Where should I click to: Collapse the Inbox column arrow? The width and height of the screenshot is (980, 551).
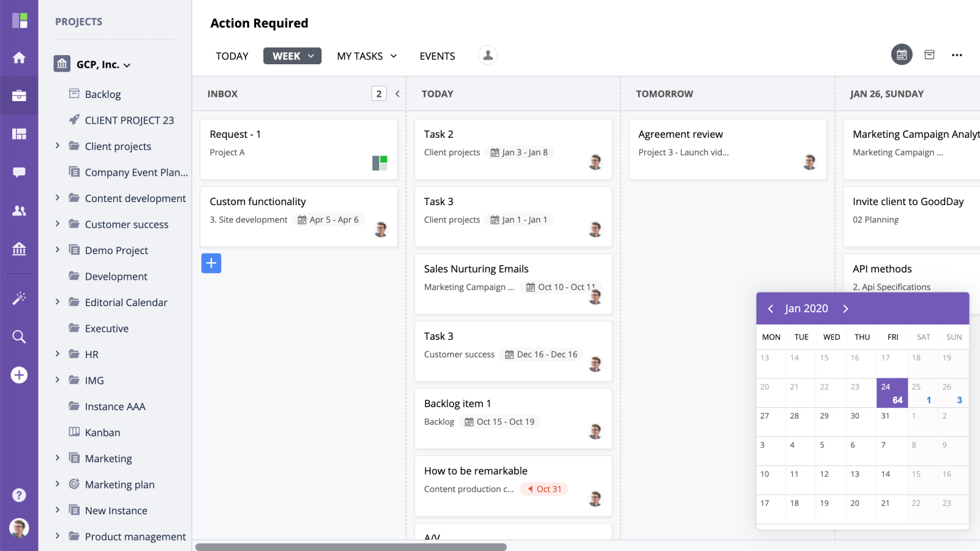(x=398, y=94)
